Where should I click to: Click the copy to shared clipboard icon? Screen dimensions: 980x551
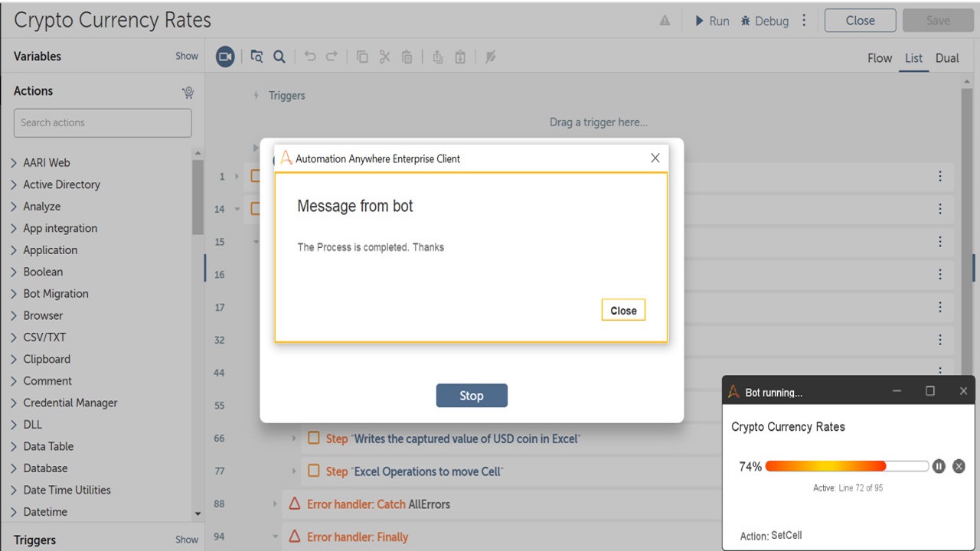(437, 57)
